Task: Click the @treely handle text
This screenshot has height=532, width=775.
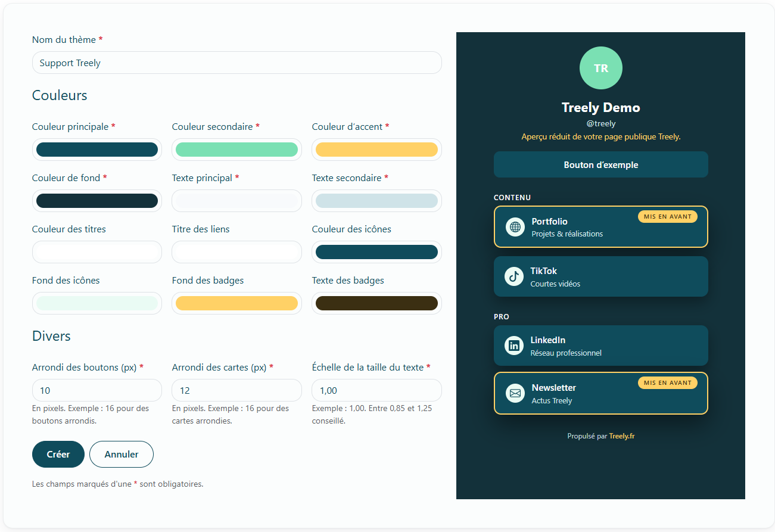Action: [601, 124]
